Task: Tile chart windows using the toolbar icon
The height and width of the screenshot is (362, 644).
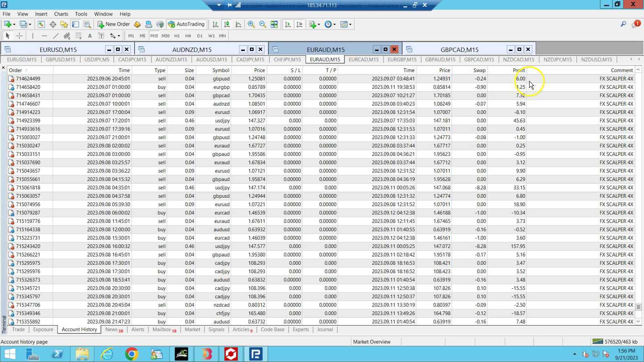Action: click(x=274, y=24)
